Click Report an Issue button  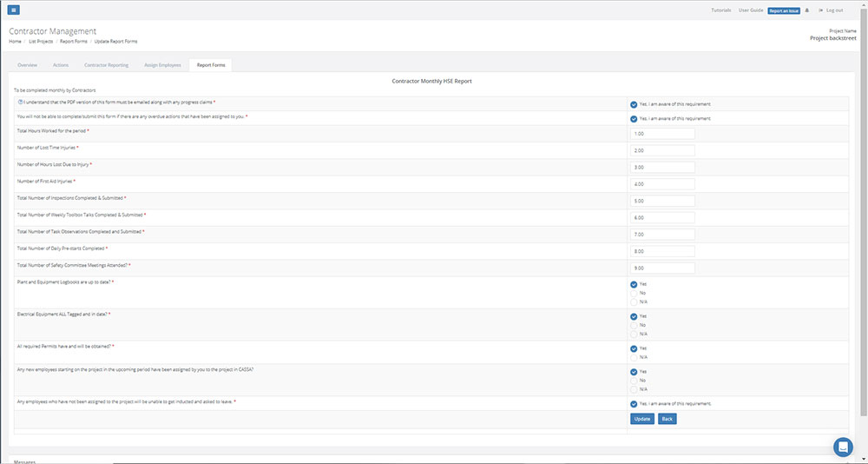tap(784, 10)
